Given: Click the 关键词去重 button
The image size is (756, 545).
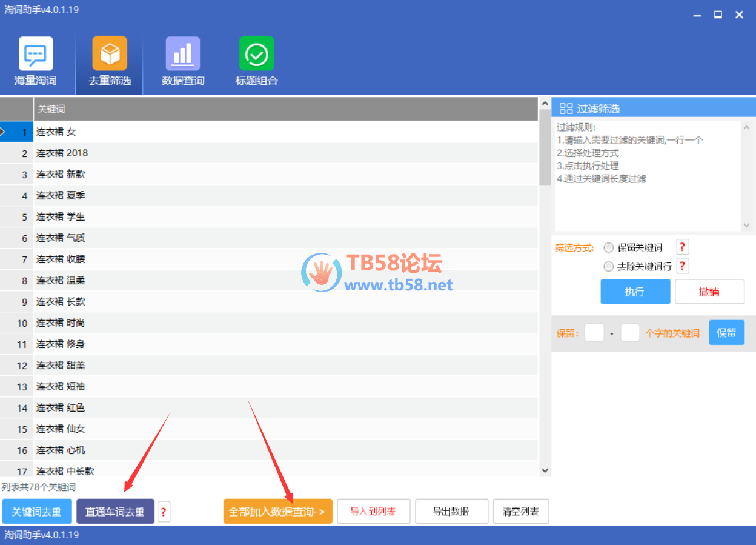Looking at the screenshot, I should [37, 512].
